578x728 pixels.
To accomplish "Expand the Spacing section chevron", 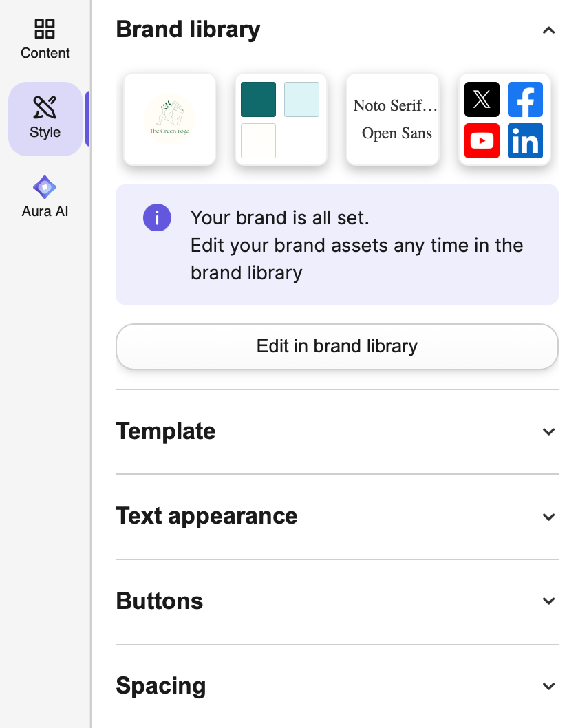I will coord(548,687).
